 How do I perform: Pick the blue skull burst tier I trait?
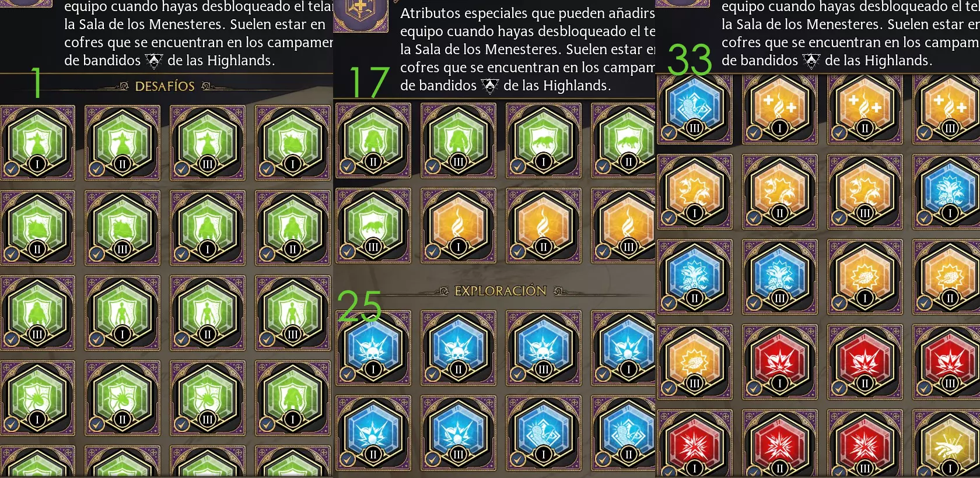coord(373,348)
